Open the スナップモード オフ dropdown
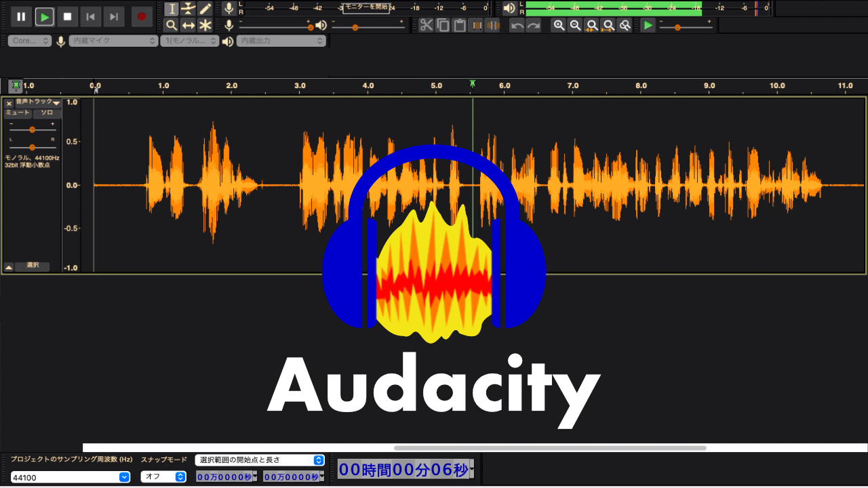Viewport: 868px width, 488px height. click(163, 476)
